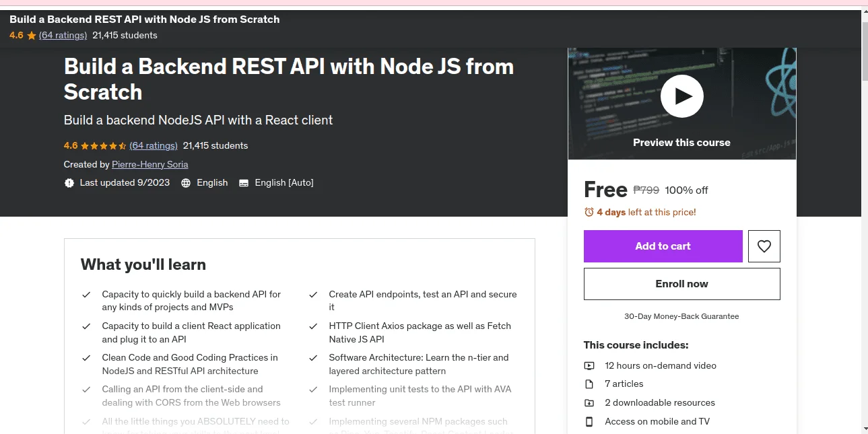
Task: Click checkmark beside Calling an API from client-side
Action: coord(86,390)
